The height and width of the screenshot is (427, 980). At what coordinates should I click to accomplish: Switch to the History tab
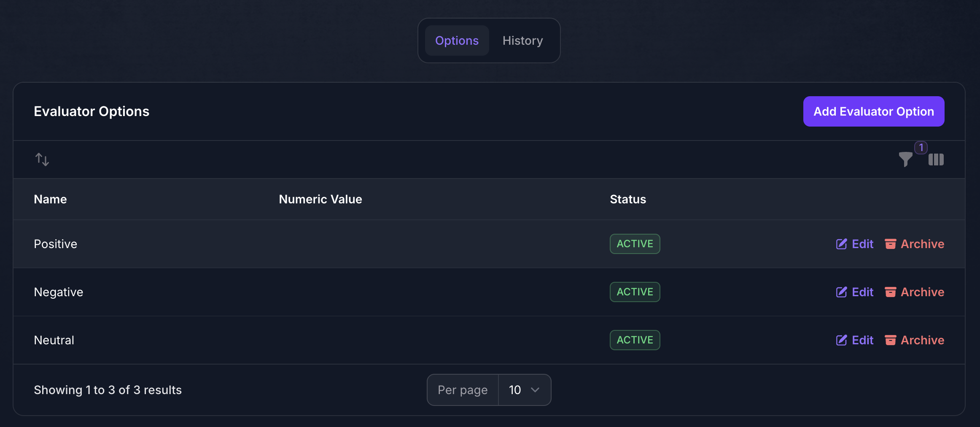(522, 41)
